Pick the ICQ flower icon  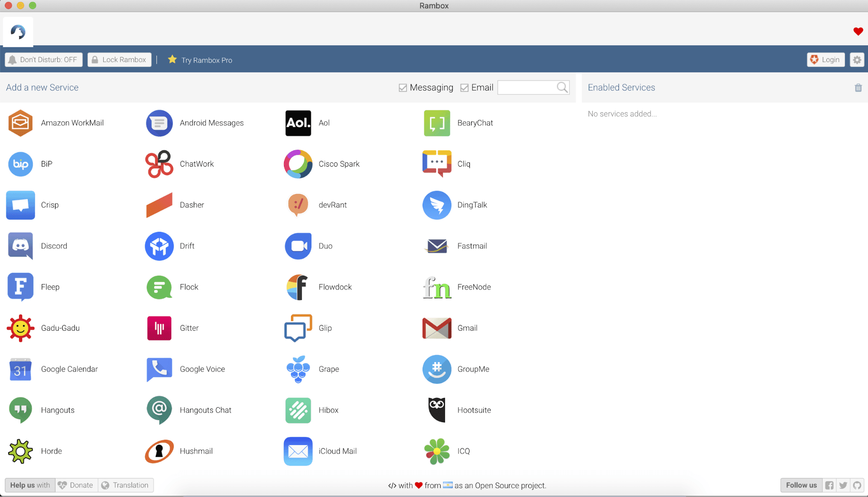[437, 451]
